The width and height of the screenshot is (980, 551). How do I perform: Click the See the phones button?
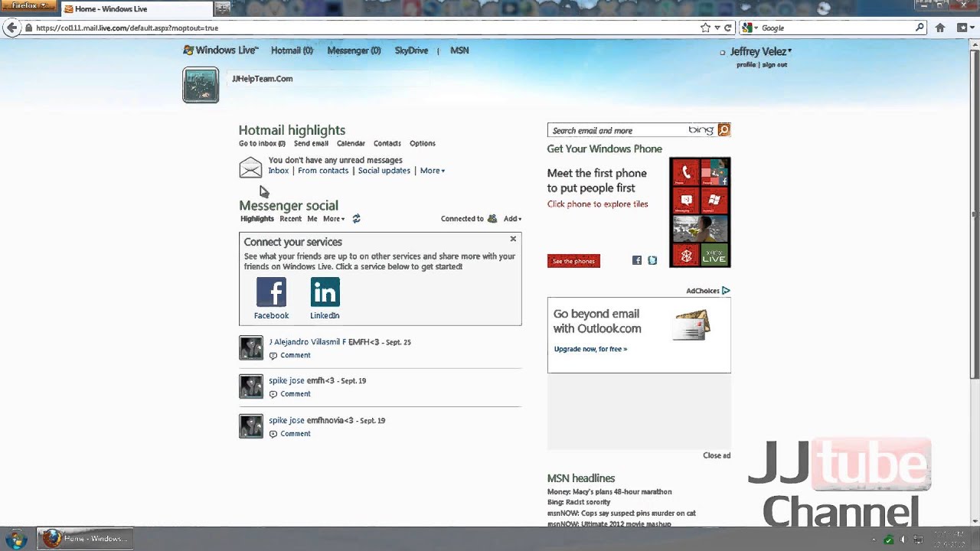pyautogui.click(x=573, y=261)
